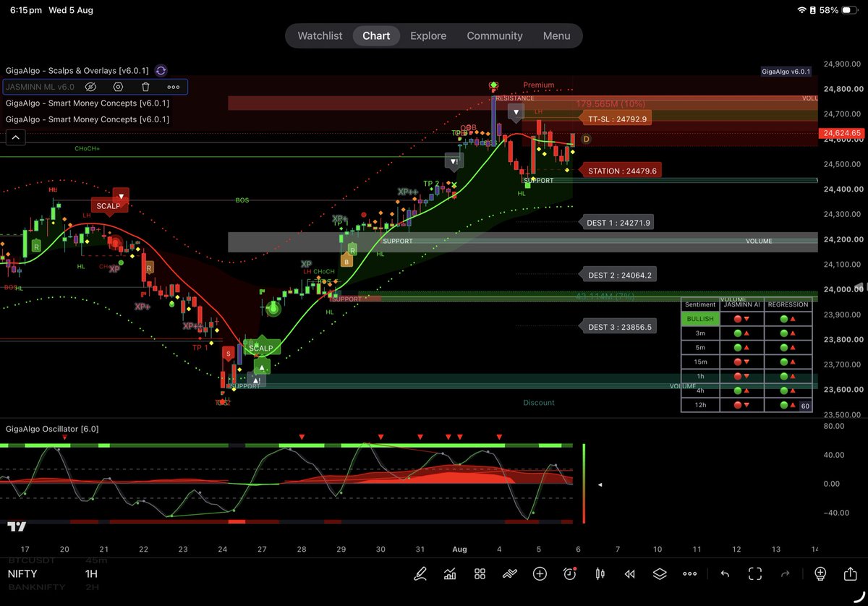Open JASMINN ML settings hexagon icon
Viewport: 868px width, 606px height.
coord(119,87)
